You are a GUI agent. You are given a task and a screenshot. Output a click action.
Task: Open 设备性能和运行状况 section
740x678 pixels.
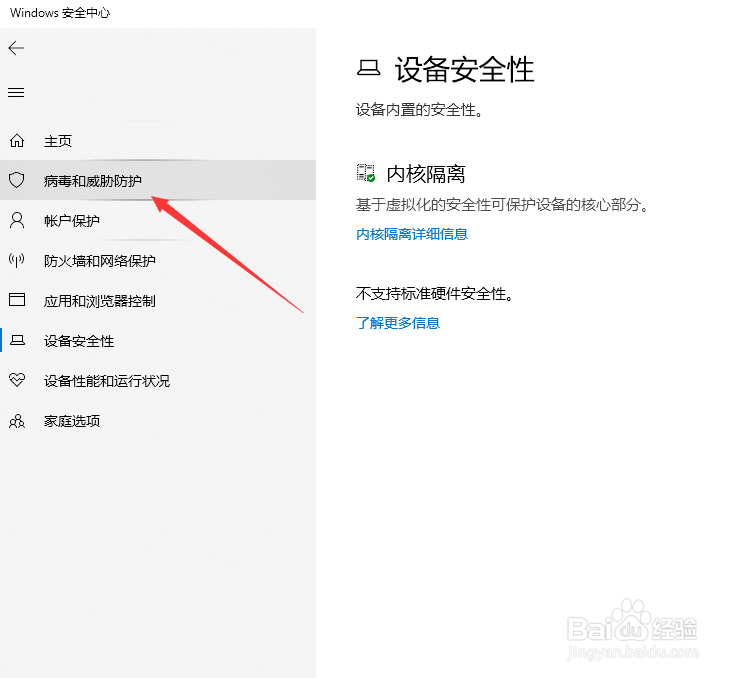coord(158,381)
